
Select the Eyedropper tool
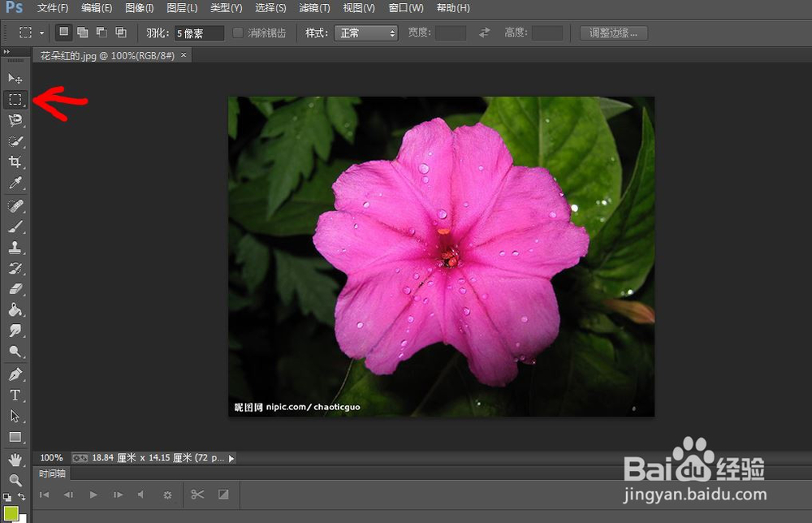[x=15, y=183]
